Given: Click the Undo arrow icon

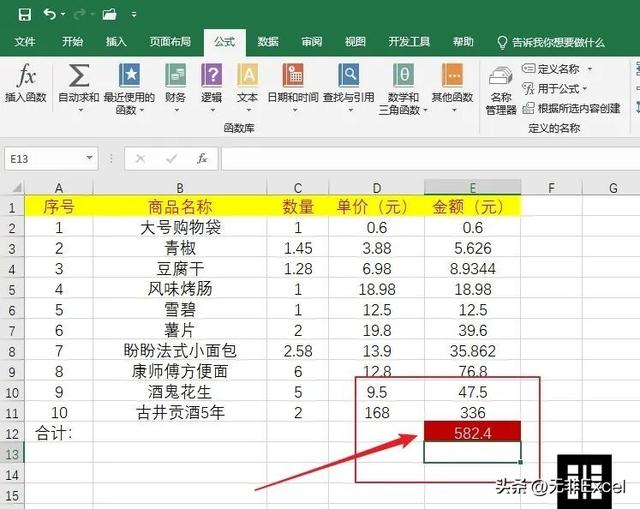Looking at the screenshot, I should [x=50, y=15].
